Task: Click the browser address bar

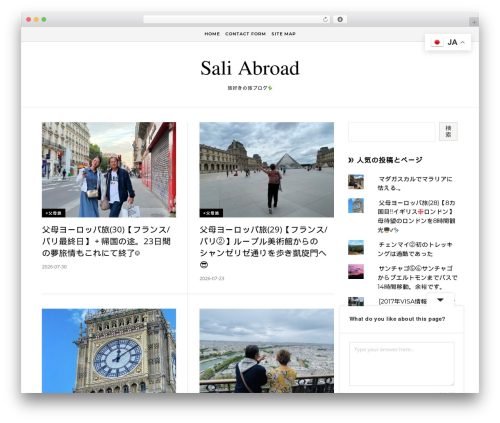Action: pos(232,20)
